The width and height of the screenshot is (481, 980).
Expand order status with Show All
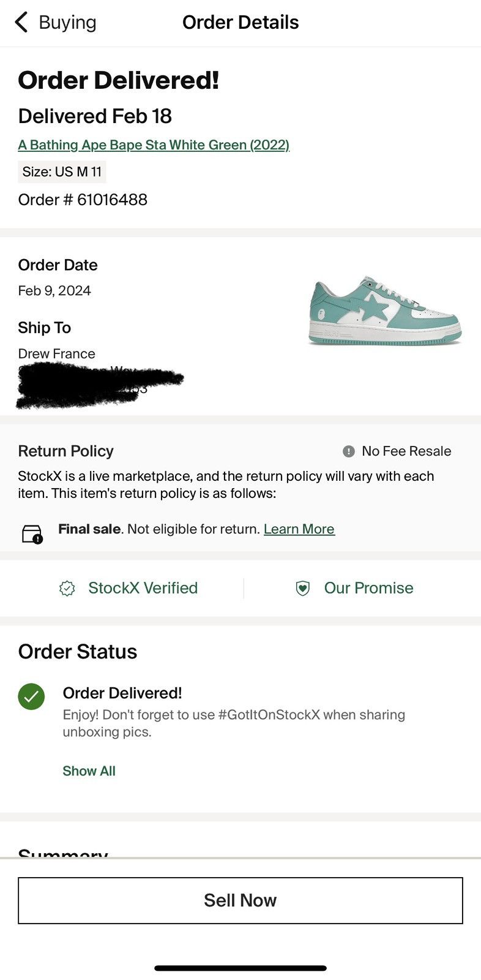[89, 771]
